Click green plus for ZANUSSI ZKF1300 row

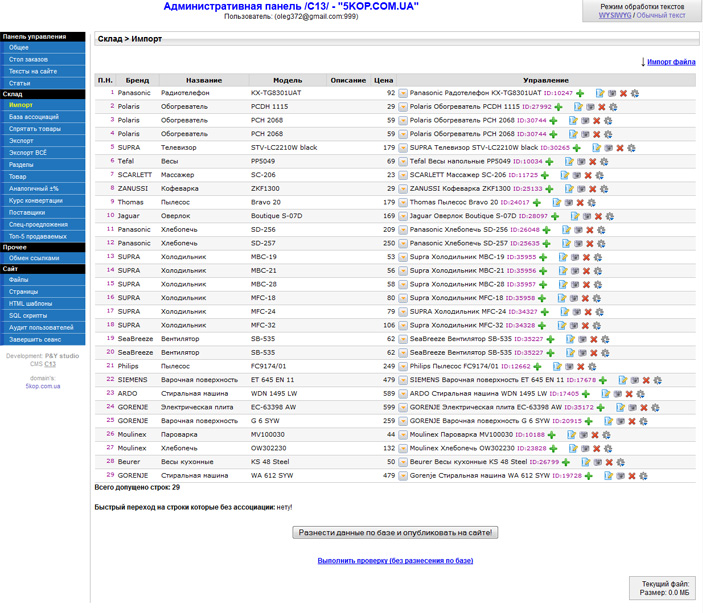click(x=549, y=189)
